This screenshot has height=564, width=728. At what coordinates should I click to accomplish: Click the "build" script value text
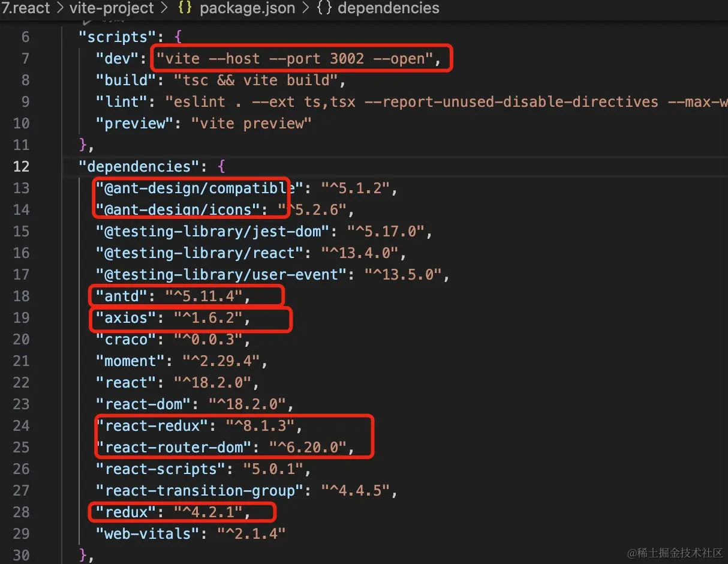(260, 80)
